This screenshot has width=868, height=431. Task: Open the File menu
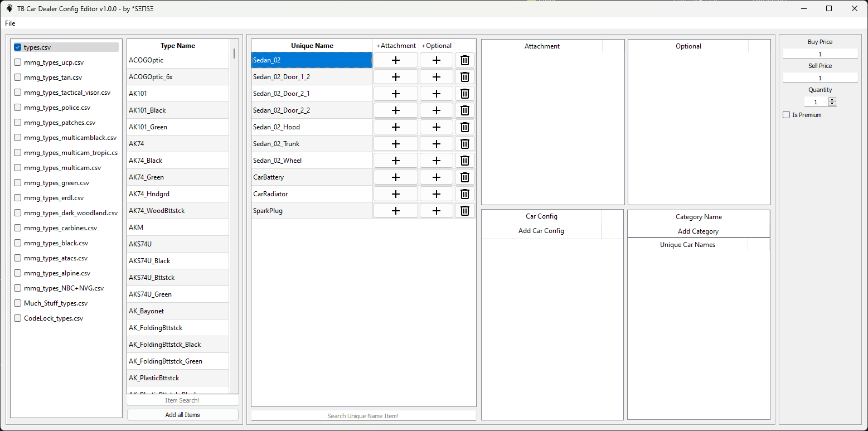(x=10, y=23)
